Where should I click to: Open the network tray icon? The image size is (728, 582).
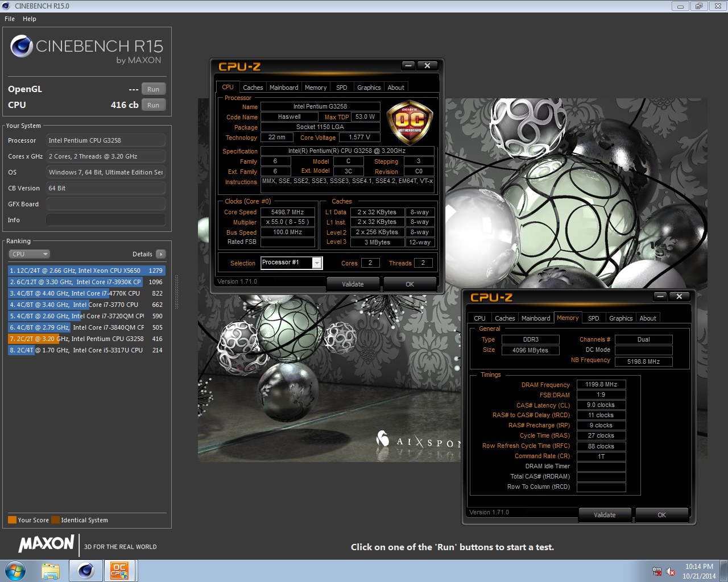click(x=657, y=571)
